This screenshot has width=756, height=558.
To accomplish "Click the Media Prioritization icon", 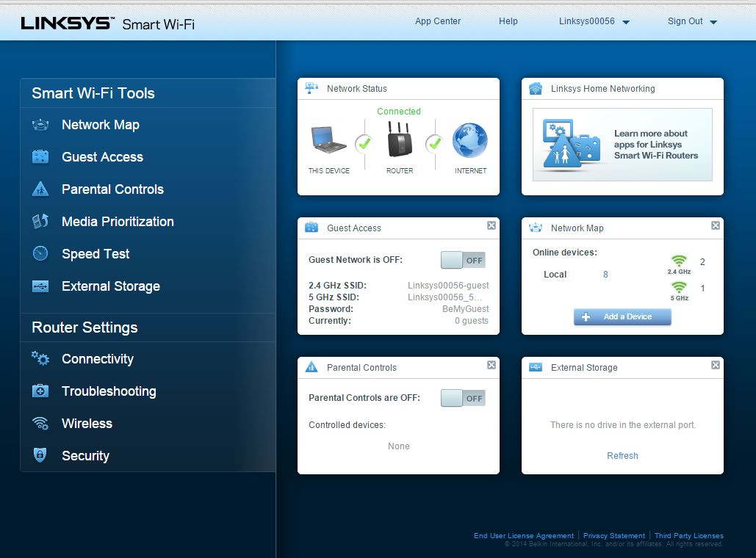I will tap(40, 222).
